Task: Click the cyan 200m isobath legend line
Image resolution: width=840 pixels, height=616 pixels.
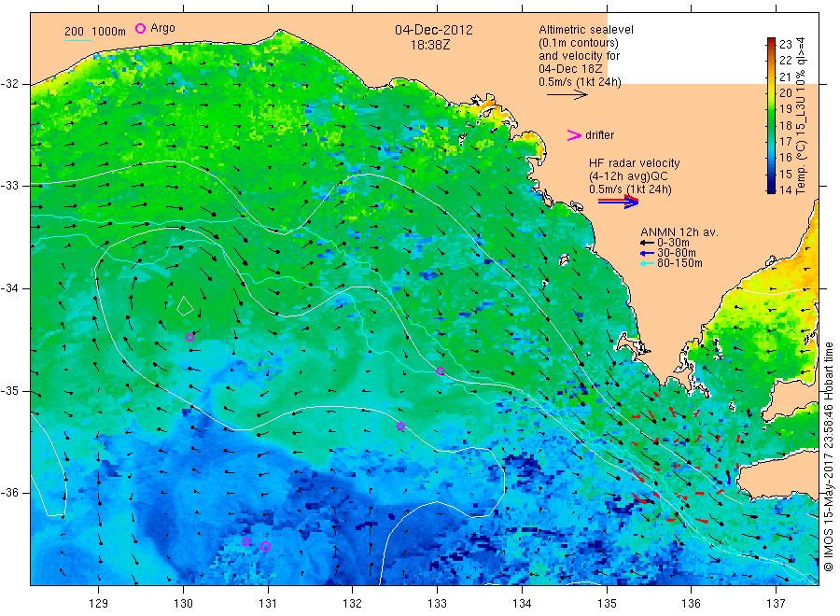Action: coord(77,40)
